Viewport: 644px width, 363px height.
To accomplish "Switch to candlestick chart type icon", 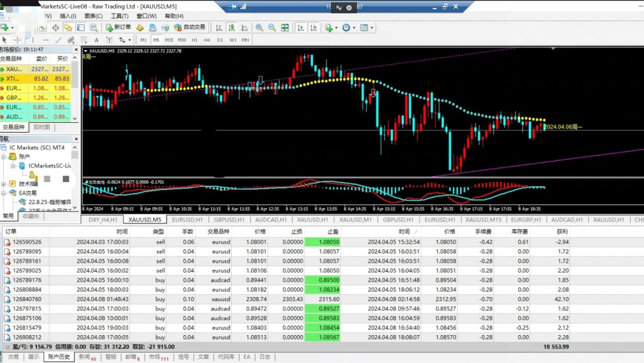I will pyautogui.click(x=232, y=27).
